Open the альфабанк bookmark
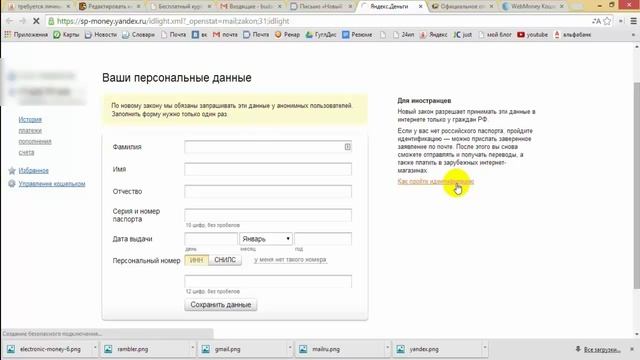This screenshot has width=640, height=360. (573, 35)
